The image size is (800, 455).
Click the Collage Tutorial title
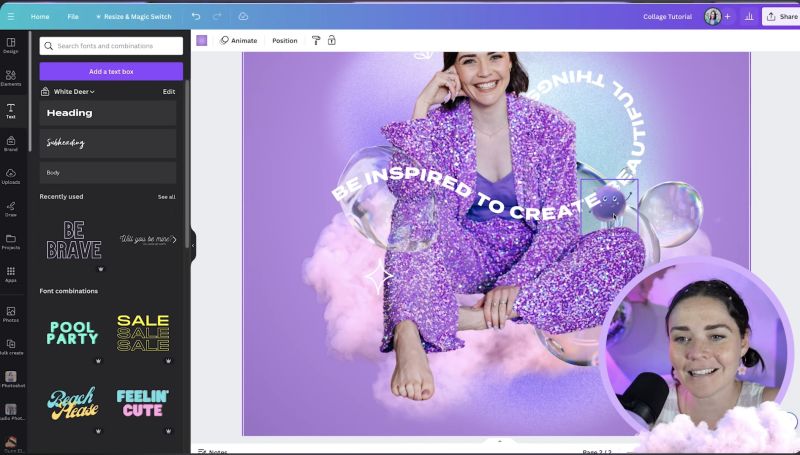(x=667, y=16)
